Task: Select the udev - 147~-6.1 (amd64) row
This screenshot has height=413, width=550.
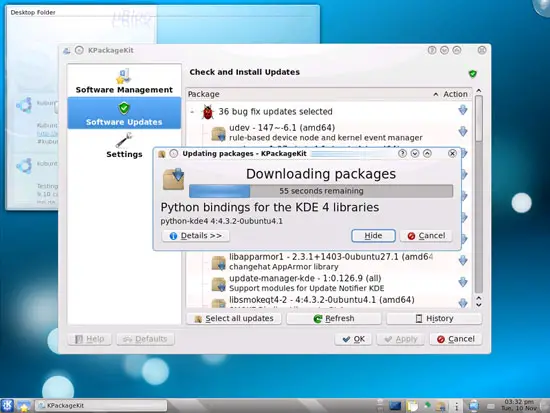Action: (329, 132)
